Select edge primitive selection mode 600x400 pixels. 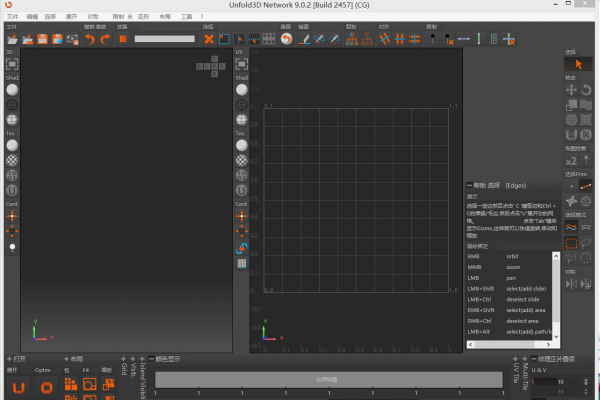[x=586, y=186]
